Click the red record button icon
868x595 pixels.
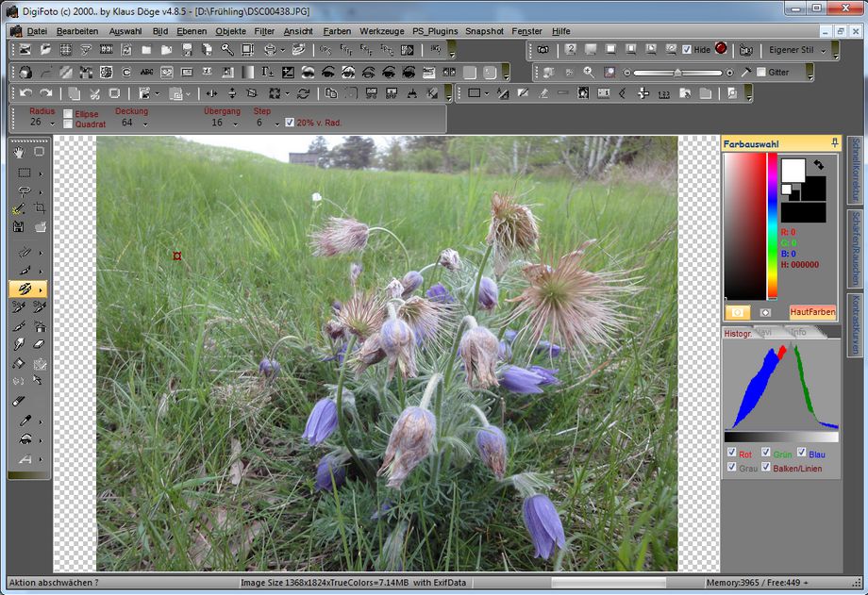click(721, 49)
